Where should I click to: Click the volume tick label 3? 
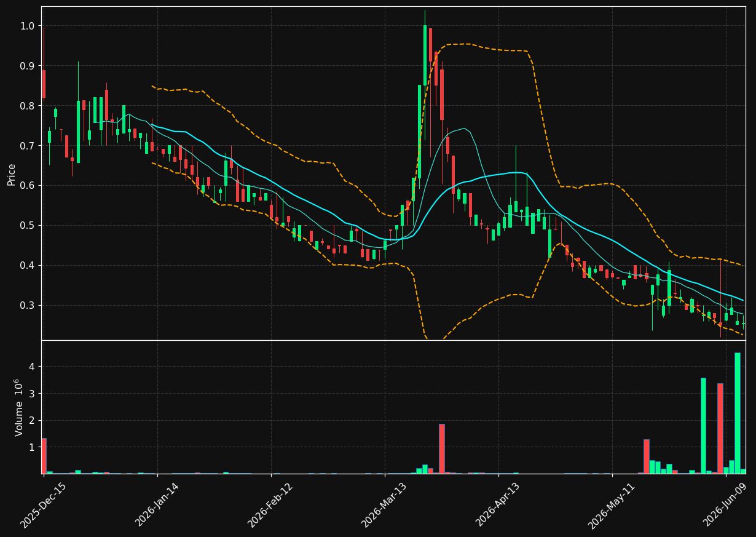(x=31, y=394)
